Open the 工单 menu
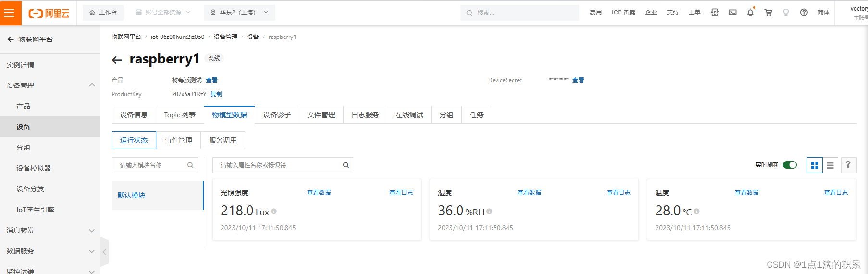868x274 pixels. click(x=694, y=12)
